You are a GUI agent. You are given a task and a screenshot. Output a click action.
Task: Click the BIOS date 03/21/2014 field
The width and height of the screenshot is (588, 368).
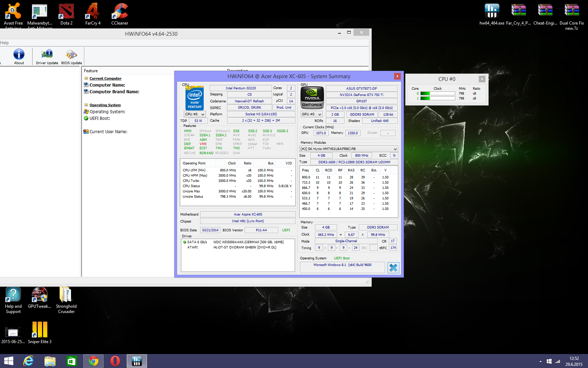tap(210, 230)
